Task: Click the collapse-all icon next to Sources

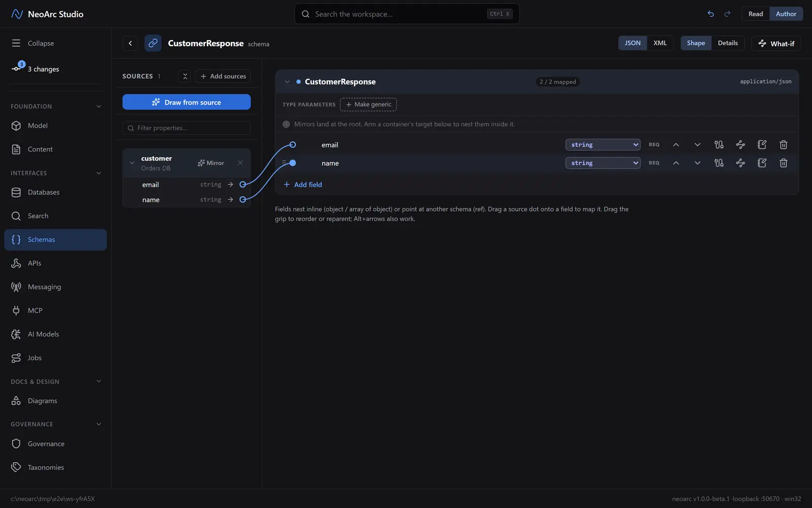Action: [x=185, y=76]
